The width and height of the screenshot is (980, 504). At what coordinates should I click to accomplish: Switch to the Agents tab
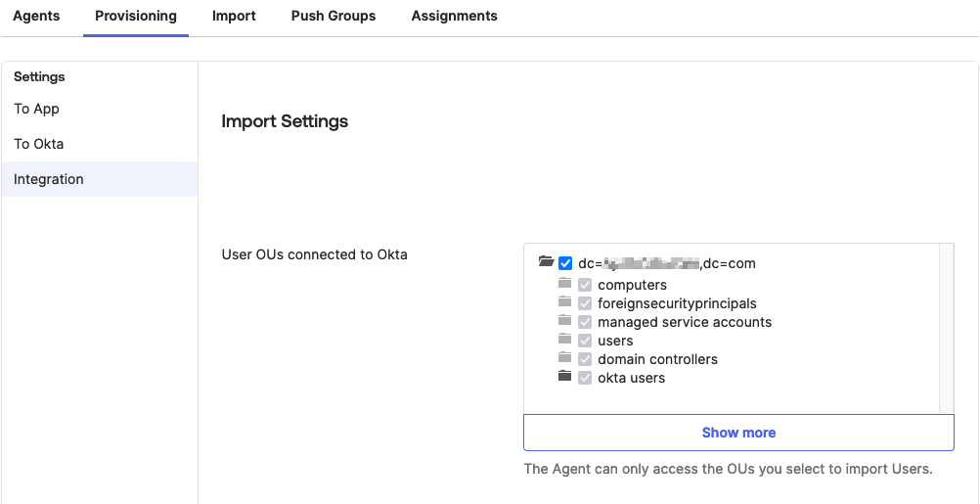click(36, 16)
